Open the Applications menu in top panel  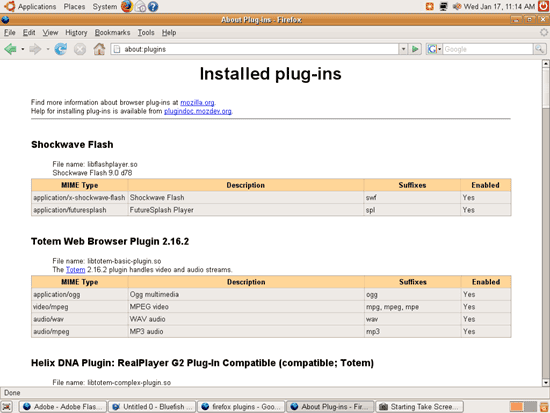coord(37,6)
